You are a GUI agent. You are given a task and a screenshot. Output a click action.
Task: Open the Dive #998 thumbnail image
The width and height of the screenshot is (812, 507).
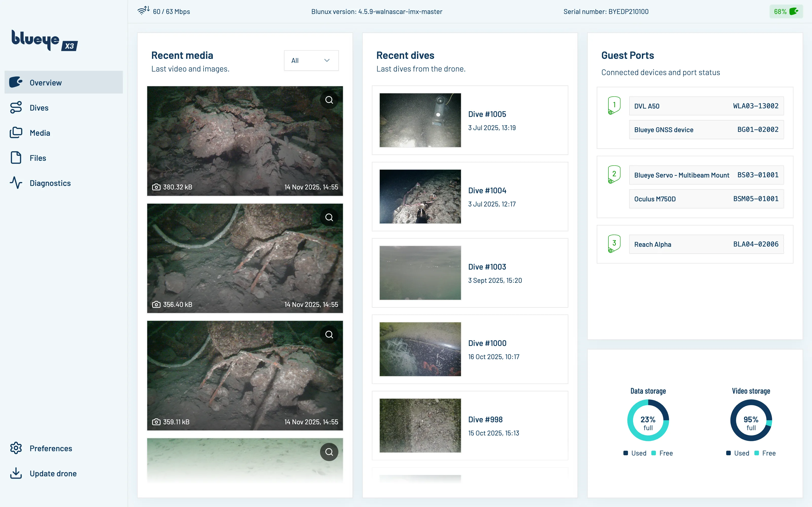tap(420, 426)
